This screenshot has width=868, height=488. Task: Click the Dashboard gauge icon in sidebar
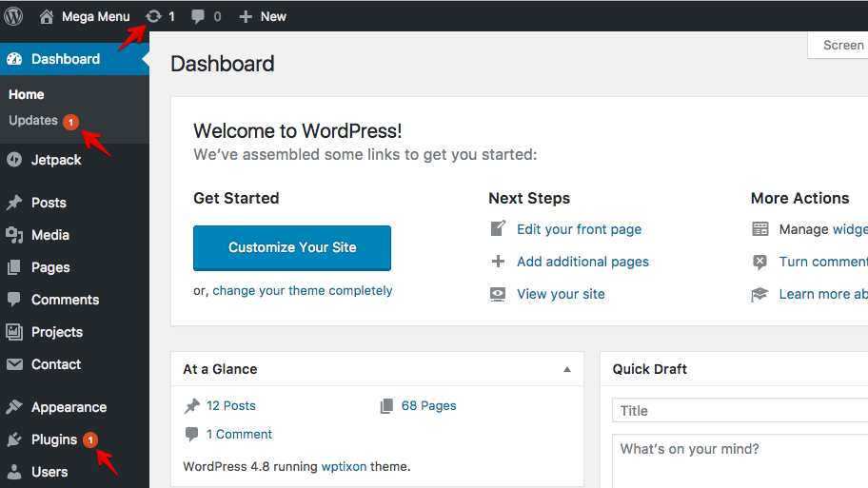pos(15,59)
